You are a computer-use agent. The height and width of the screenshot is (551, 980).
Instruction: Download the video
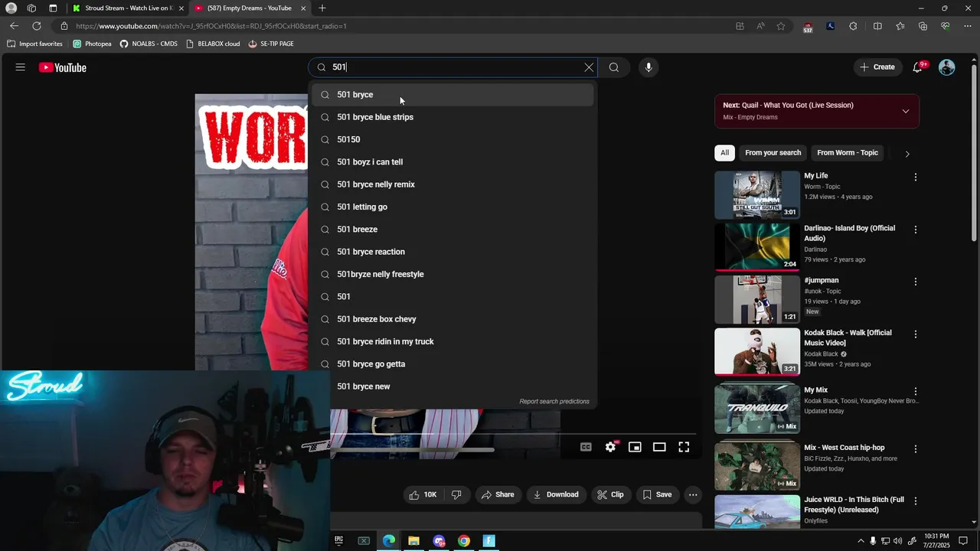pyautogui.click(x=556, y=495)
